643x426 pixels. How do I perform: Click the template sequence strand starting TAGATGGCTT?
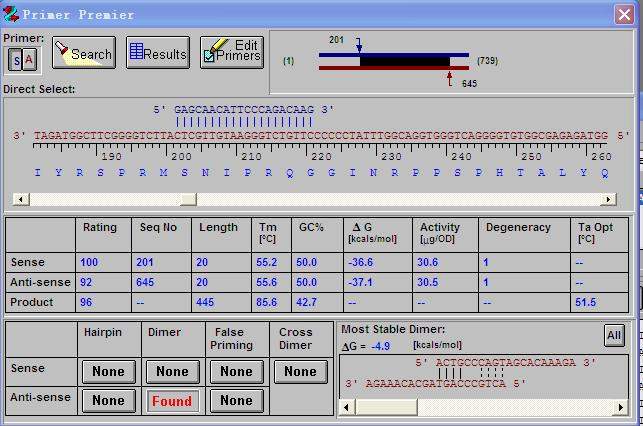pyautogui.click(x=321, y=136)
